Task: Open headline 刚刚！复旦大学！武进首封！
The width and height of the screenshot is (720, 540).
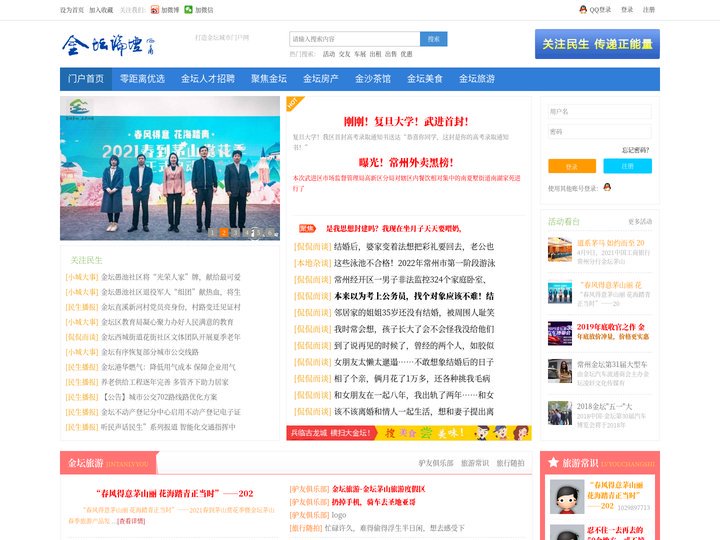Action: pos(406,122)
